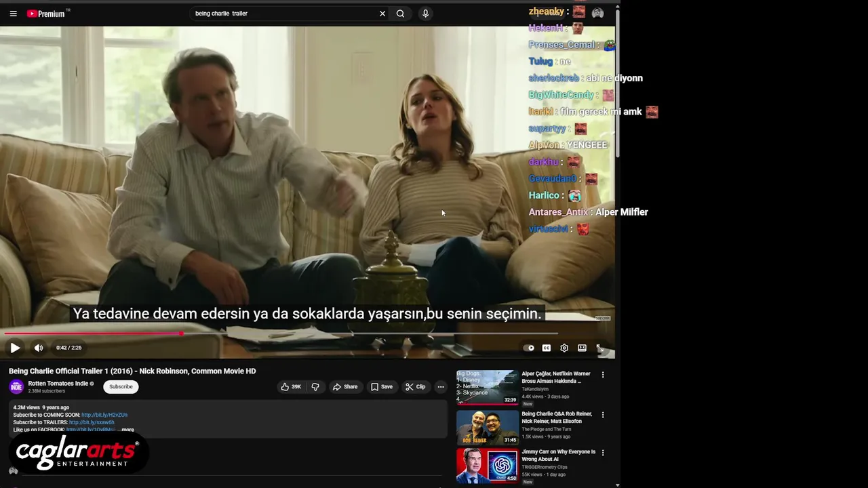Open Rotten Tomatoes Indie channel name

tap(58, 384)
